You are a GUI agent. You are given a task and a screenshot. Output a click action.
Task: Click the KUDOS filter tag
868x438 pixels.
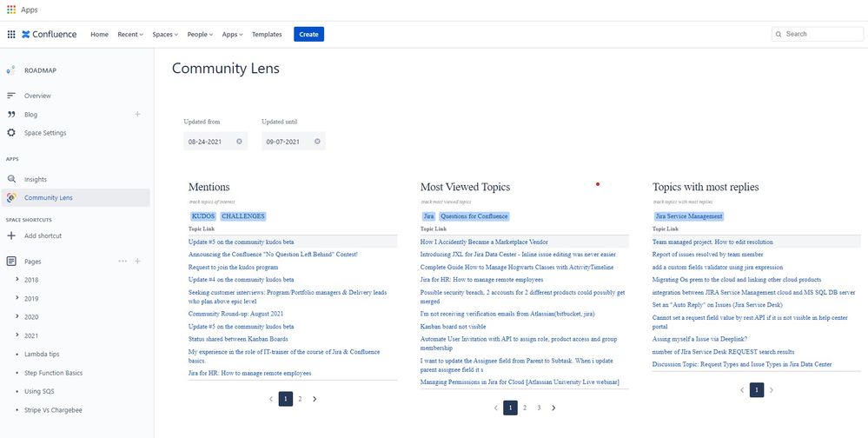pyautogui.click(x=203, y=216)
